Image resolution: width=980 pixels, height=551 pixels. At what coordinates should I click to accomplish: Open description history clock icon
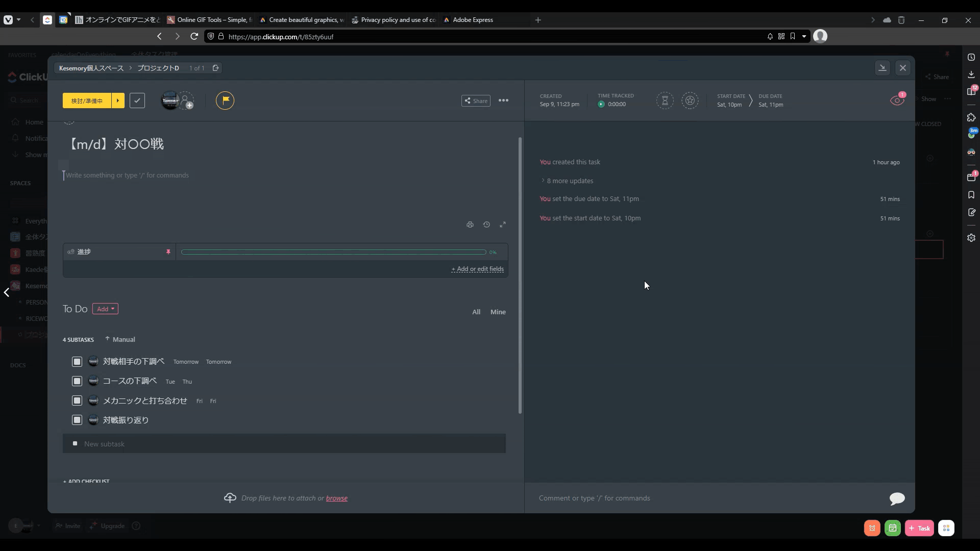coord(486,224)
